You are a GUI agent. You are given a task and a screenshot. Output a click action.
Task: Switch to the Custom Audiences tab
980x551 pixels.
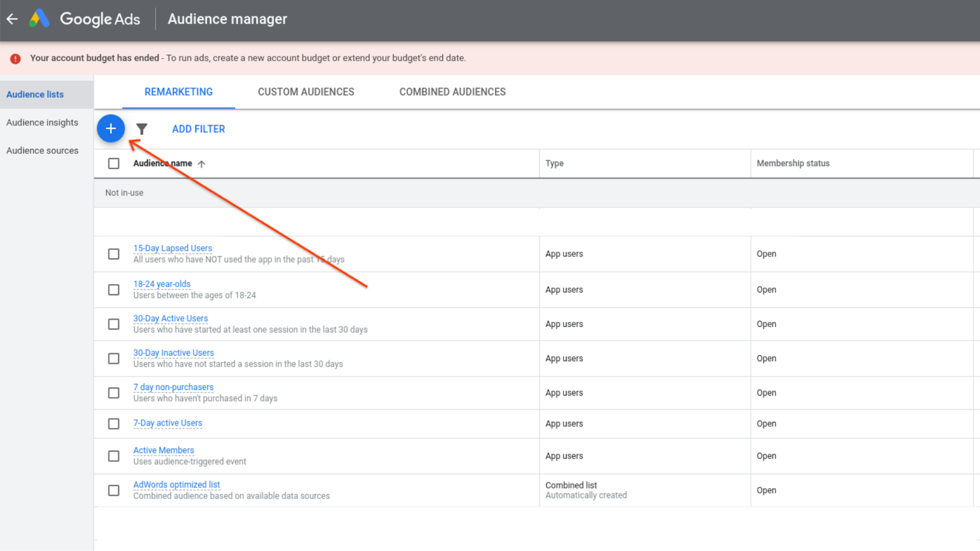[306, 92]
